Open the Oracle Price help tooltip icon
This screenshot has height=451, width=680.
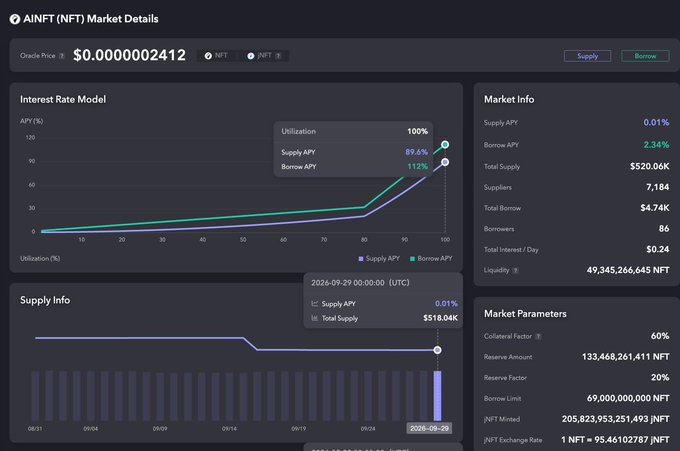click(62, 56)
